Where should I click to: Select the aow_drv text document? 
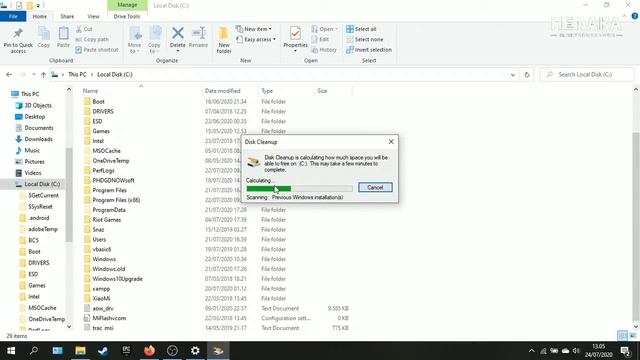coord(102,308)
